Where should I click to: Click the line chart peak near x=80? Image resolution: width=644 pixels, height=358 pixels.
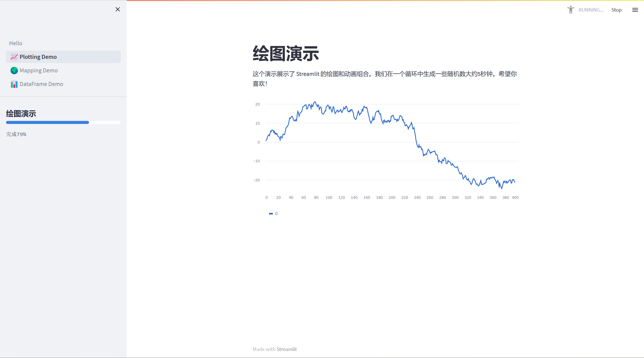(x=315, y=102)
